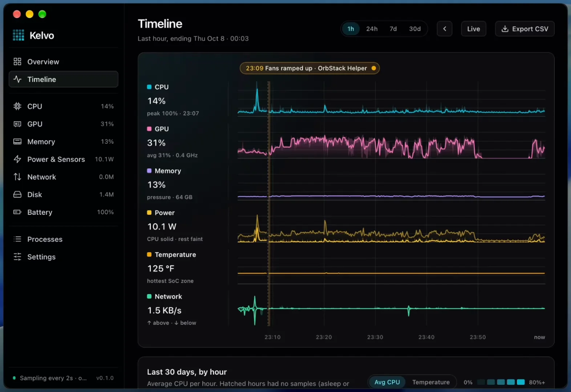
Task: Click the Battery icon in sidebar
Action: tap(17, 212)
